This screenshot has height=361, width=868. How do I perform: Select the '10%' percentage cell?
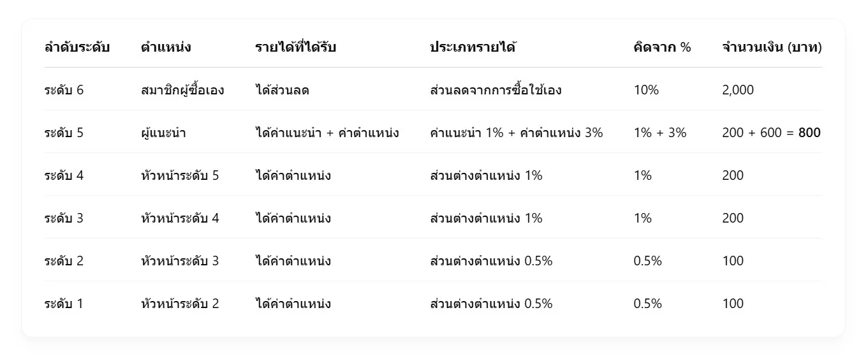tap(646, 90)
